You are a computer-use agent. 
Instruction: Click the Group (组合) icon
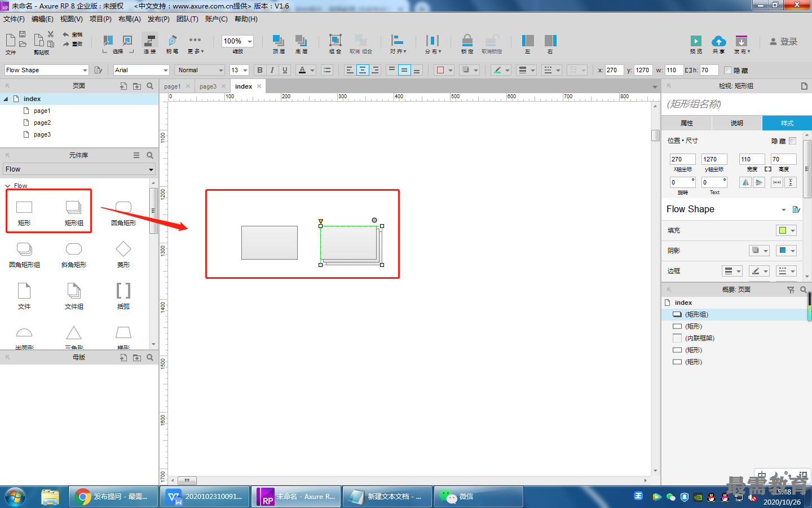336,41
